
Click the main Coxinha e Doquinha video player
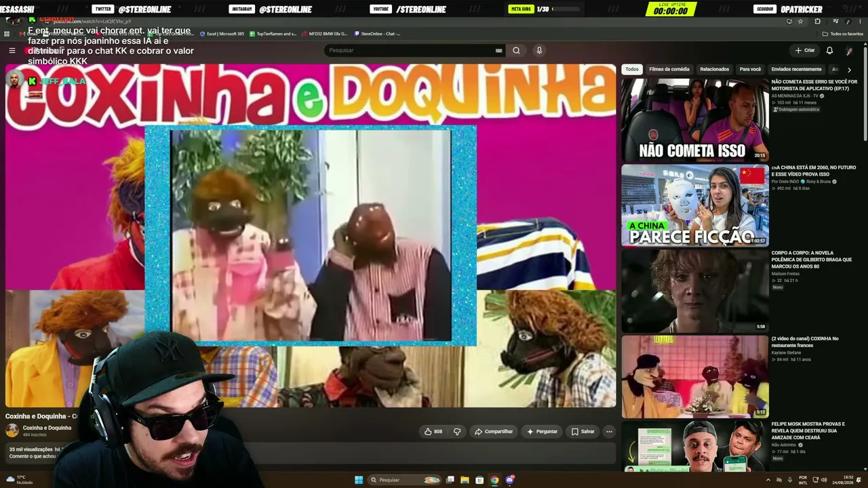point(311,235)
